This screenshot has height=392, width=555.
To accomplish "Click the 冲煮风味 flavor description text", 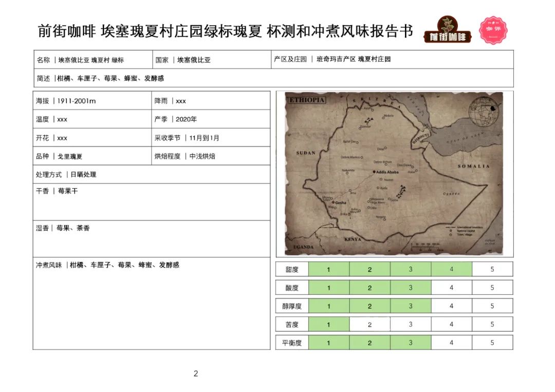I will [107, 265].
